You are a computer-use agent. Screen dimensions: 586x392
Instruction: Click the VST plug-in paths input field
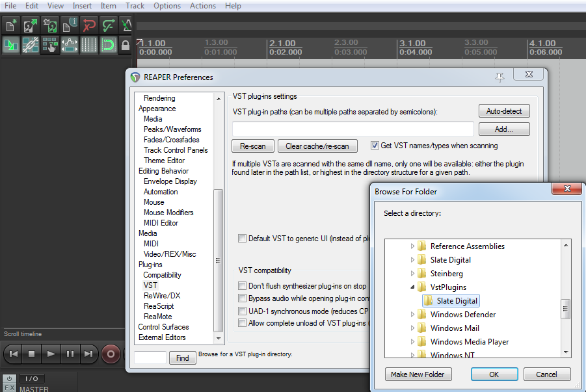click(x=353, y=129)
